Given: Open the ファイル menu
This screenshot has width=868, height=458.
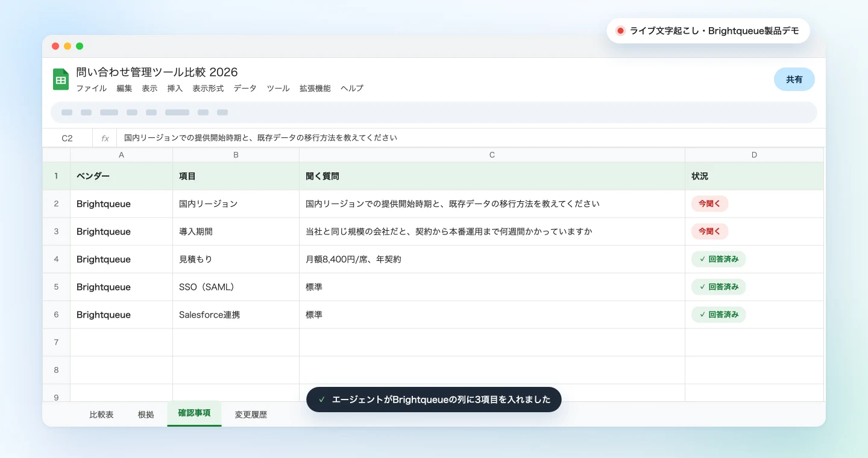Looking at the screenshot, I should coord(91,89).
